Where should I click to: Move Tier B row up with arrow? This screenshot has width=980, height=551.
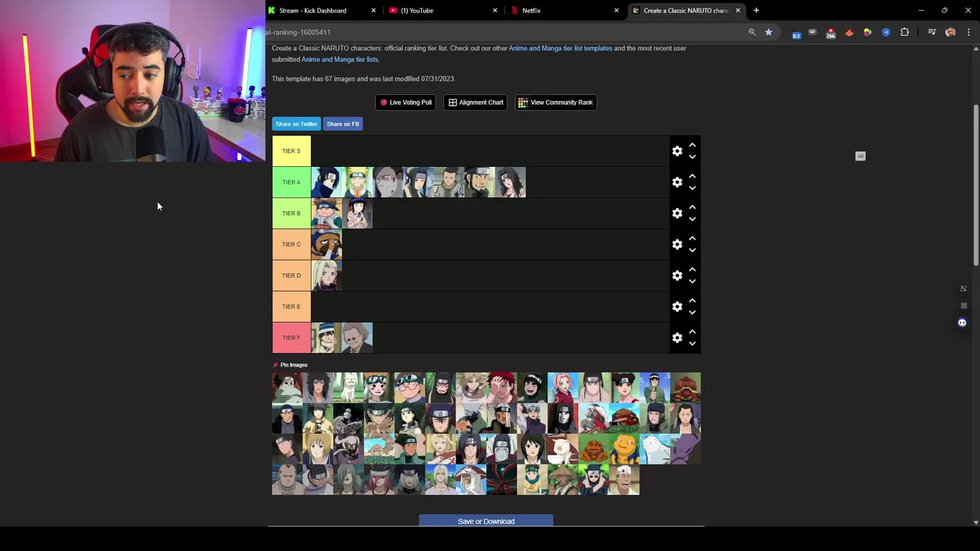click(x=692, y=207)
